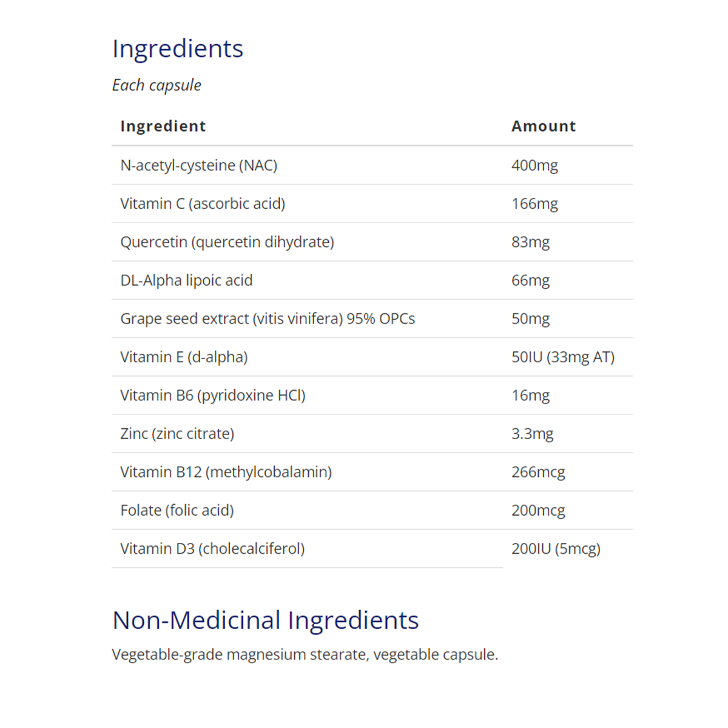The height and width of the screenshot is (728, 728).
Task: Click the 50IU (33mg AT) amount
Action: (563, 357)
